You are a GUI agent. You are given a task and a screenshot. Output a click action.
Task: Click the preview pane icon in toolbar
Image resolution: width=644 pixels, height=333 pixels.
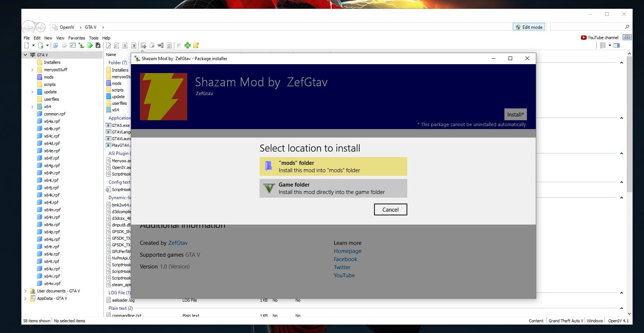coord(617,45)
